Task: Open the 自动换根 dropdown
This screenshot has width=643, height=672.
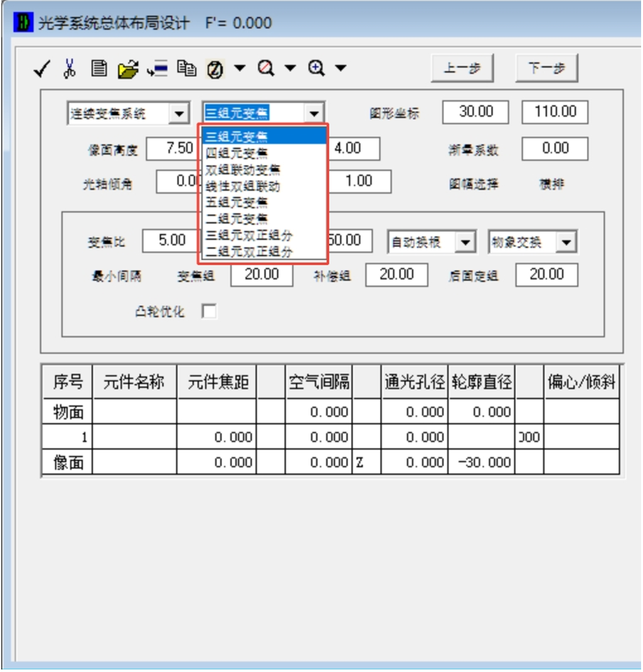Action: [465, 242]
